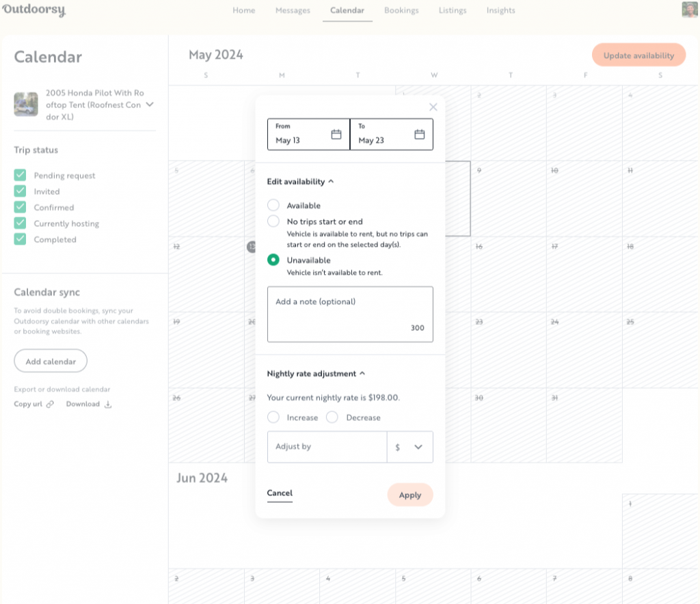
Task: Focus the From date field
Action: (309, 135)
